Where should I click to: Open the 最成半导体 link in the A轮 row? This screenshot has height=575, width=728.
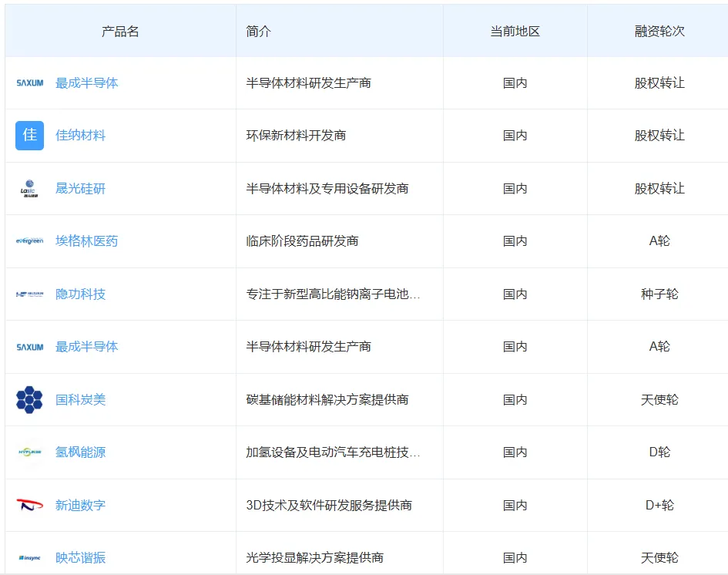tap(86, 347)
